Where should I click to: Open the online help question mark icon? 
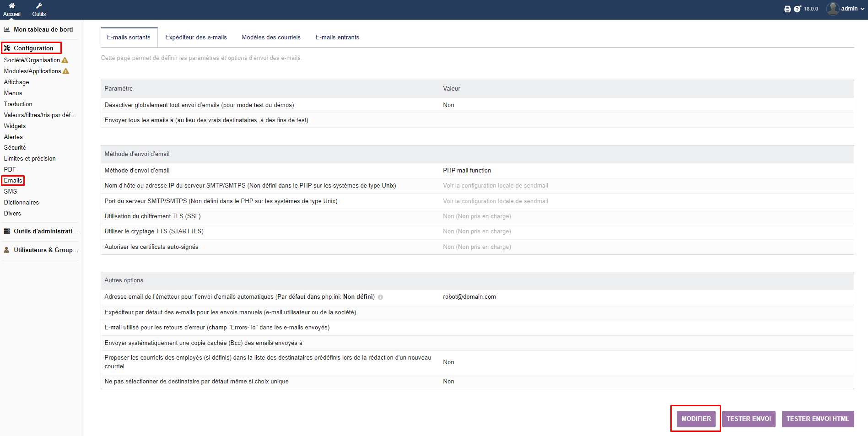798,9
